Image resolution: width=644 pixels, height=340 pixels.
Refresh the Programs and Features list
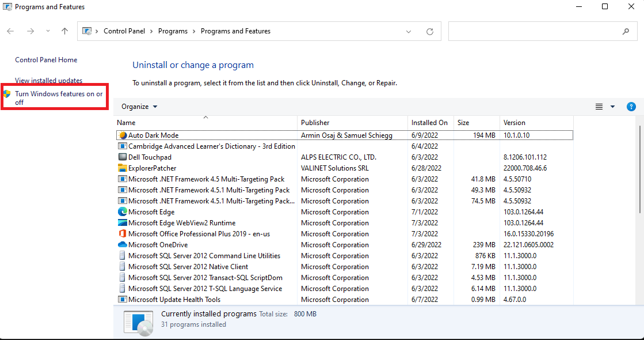pyautogui.click(x=429, y=32)
